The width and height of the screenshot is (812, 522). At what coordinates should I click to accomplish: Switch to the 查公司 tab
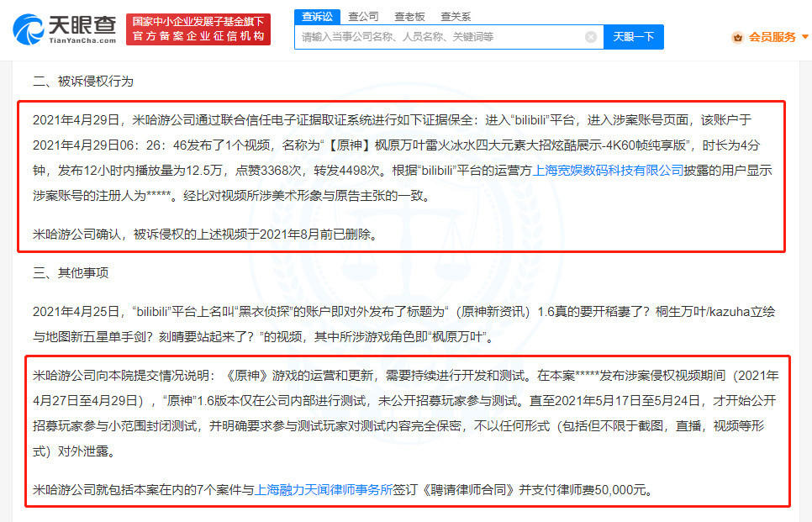pyautogui.click(x=363, y=17)
